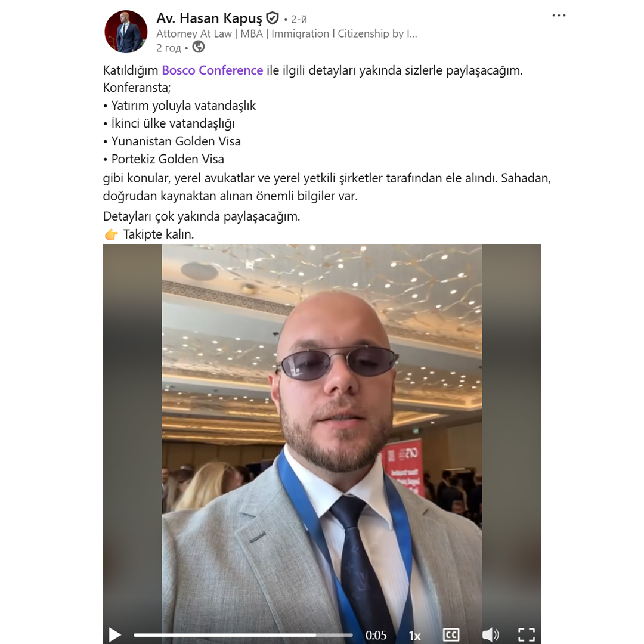Click the 'Detayları çok yakında paylaşacağım' text line
The width and height of the screenshot is (644, 644).
click(x=202, y=216)
